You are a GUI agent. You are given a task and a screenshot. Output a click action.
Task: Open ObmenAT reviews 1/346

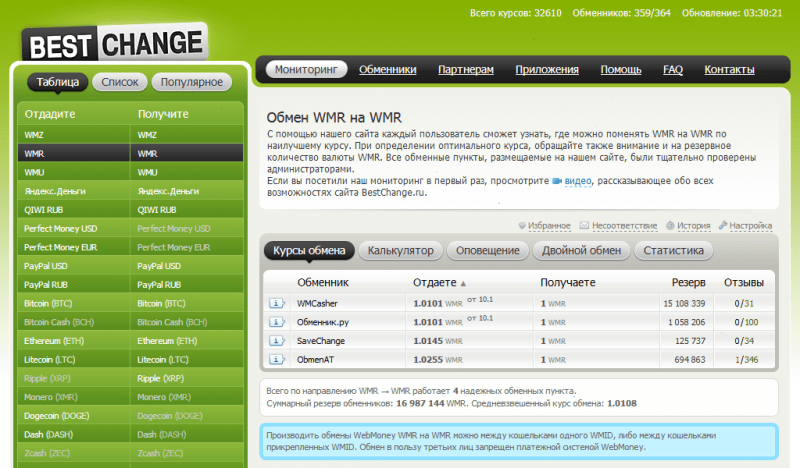746,360
